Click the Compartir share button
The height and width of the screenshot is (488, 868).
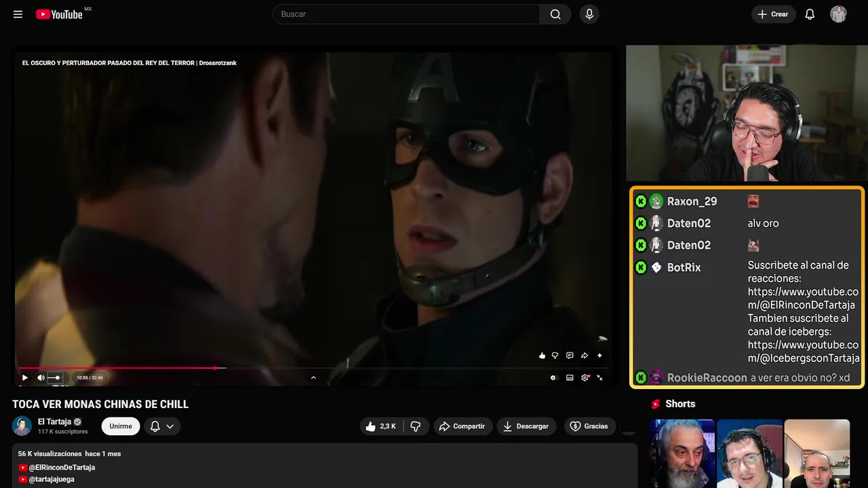click(x=463, y=426)
